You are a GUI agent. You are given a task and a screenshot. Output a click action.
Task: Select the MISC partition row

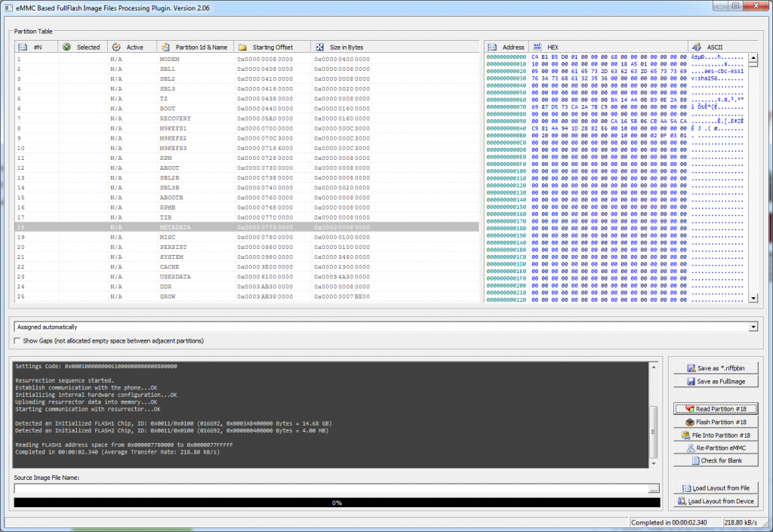(x=247, y=237)
